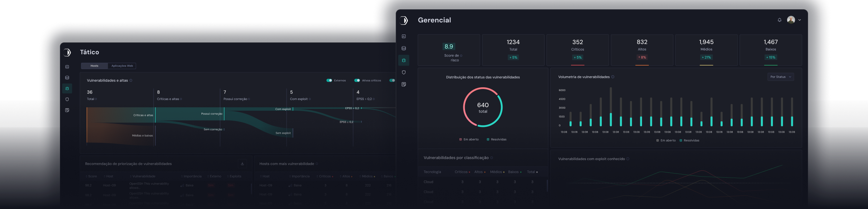Open database icon in Gerencial sidebar
The height and width of the screenshot is (209, 868).
[404, 48]
